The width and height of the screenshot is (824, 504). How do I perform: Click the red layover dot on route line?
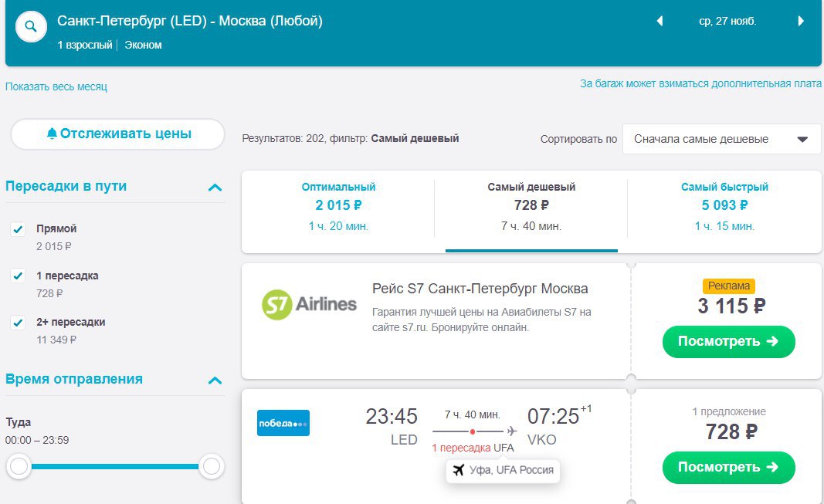(473, 431)
